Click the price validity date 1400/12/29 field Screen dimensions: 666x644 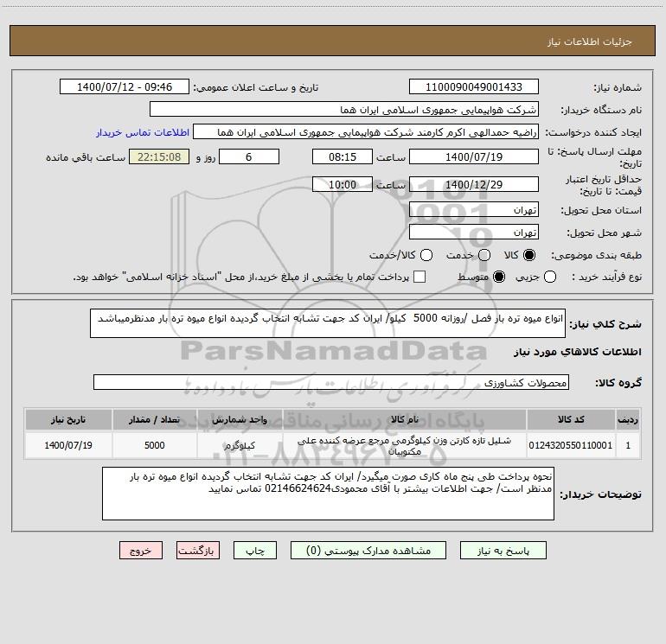474,184
